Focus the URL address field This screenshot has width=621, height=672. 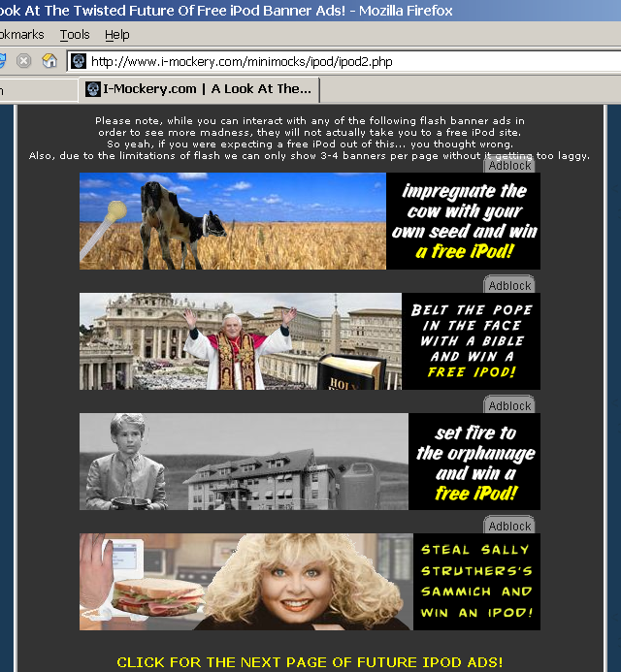343,61
